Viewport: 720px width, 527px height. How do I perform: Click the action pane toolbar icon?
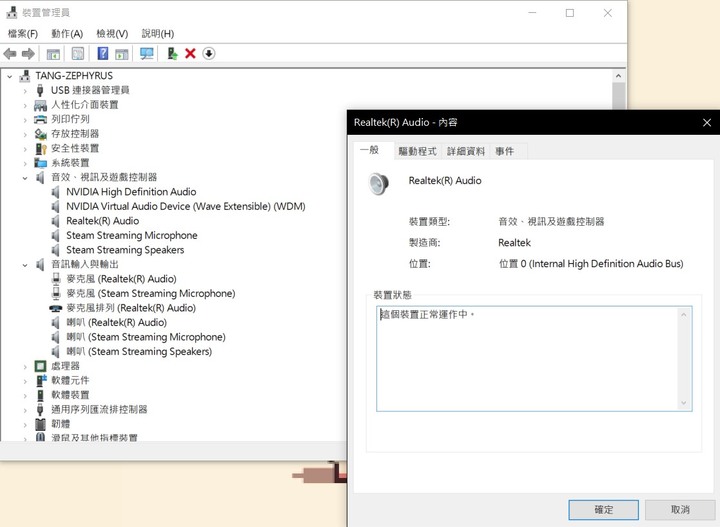tap(122, 54)
